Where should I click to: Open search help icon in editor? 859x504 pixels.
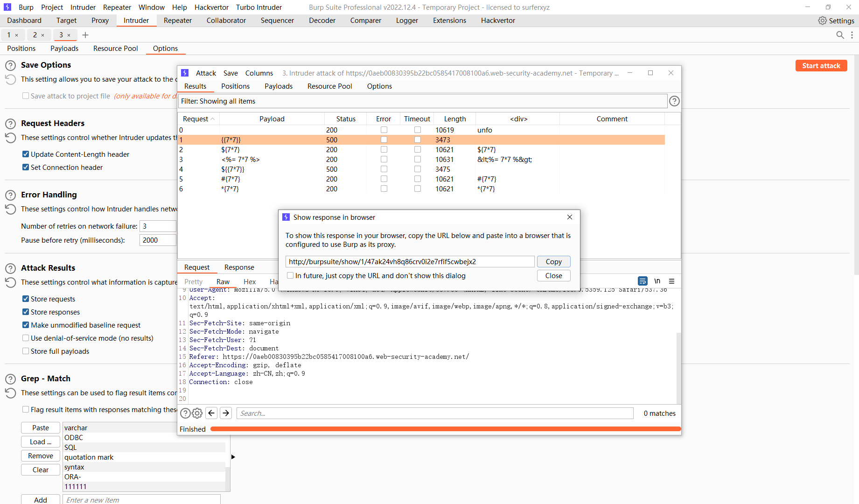[185, 413]
